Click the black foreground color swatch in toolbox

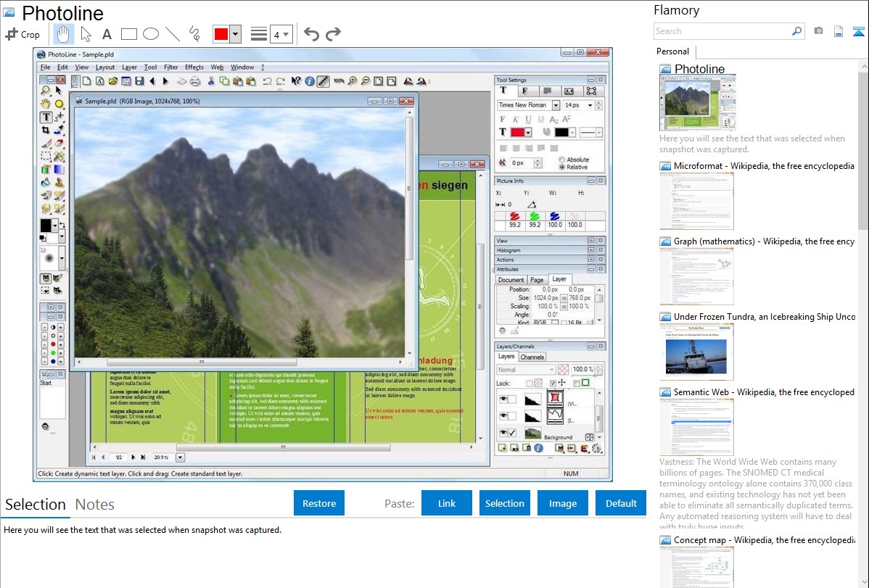click(46, 225)
